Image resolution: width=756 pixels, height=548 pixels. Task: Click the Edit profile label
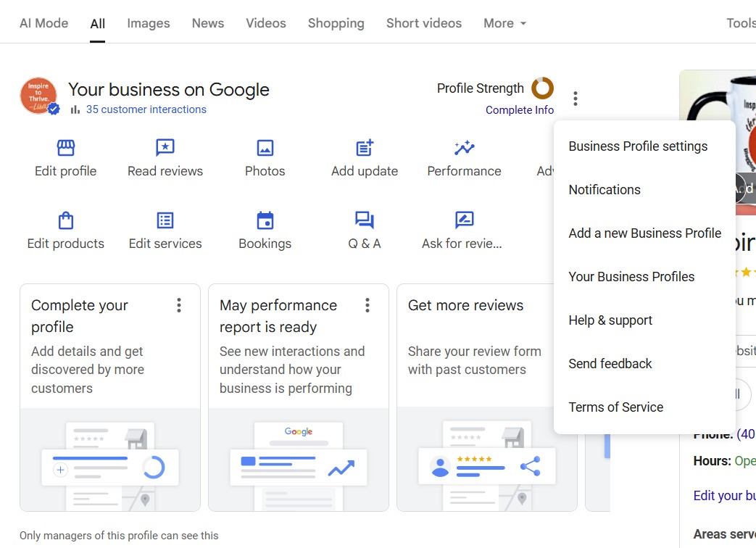click(x=65, y=171)
